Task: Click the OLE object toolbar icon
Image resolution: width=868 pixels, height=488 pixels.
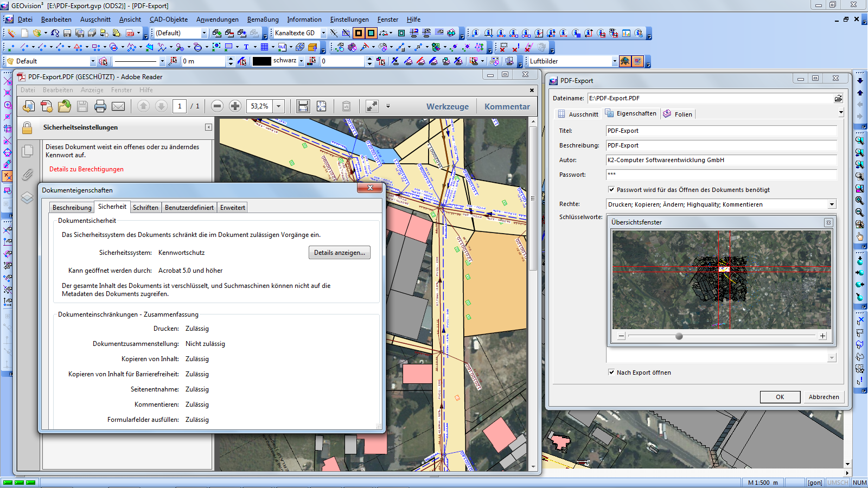Action: pos(282,47)
